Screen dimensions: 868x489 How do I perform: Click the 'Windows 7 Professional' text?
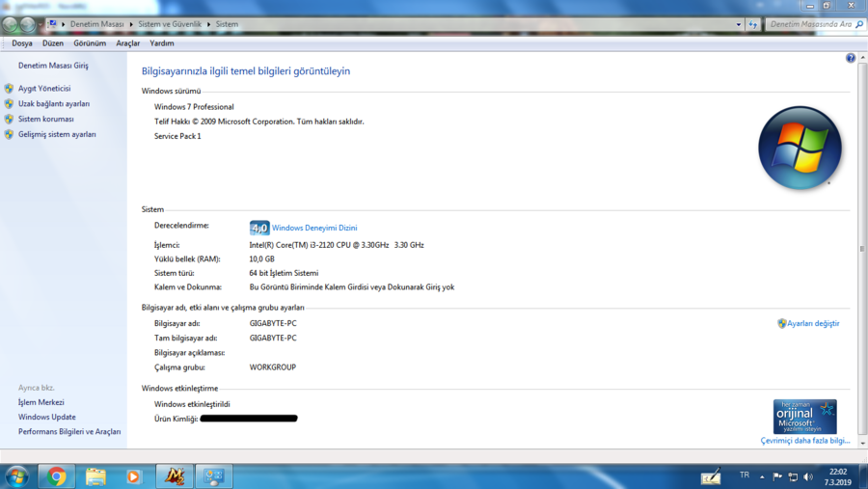pos(194,107)
